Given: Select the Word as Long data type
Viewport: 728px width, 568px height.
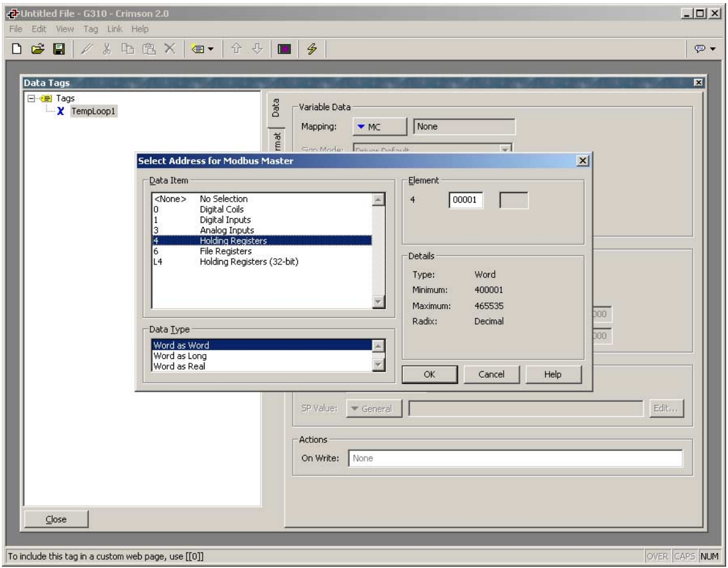Looking at the screenshot, I should (262, 356).
